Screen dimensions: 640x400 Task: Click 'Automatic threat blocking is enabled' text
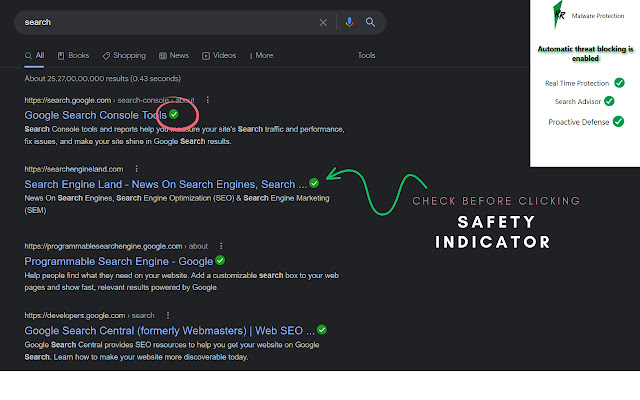585,53
